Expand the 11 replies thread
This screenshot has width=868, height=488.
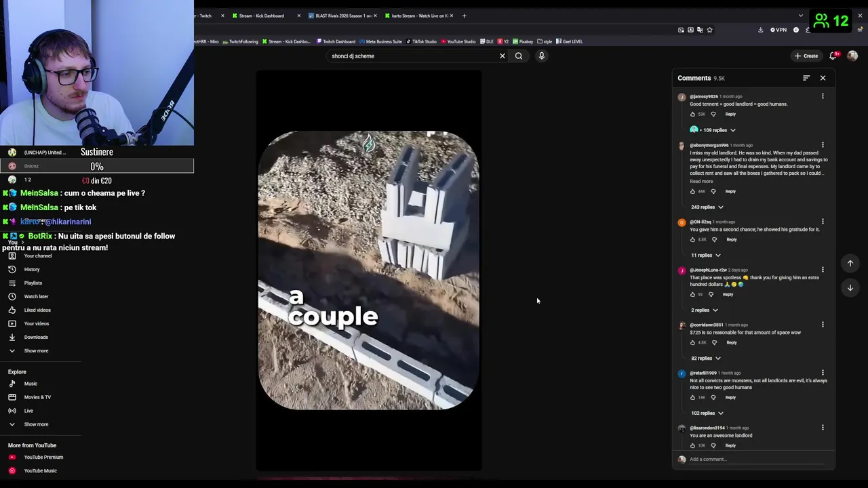click(x=706, y=256)
